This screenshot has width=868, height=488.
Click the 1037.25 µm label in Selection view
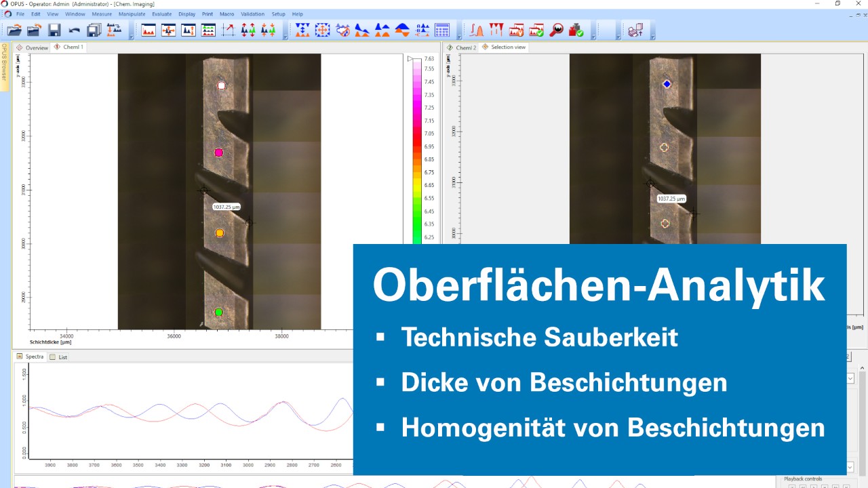[x=671, y=199]
